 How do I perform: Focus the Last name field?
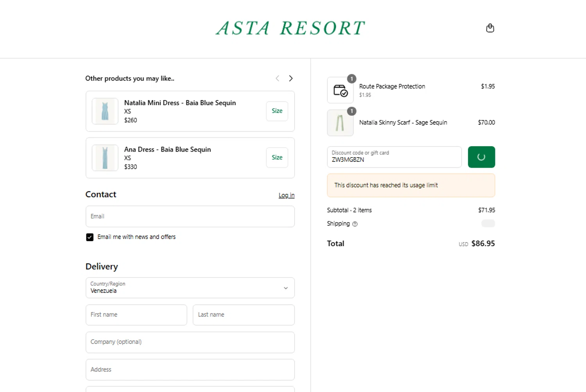tap(244, 315)
